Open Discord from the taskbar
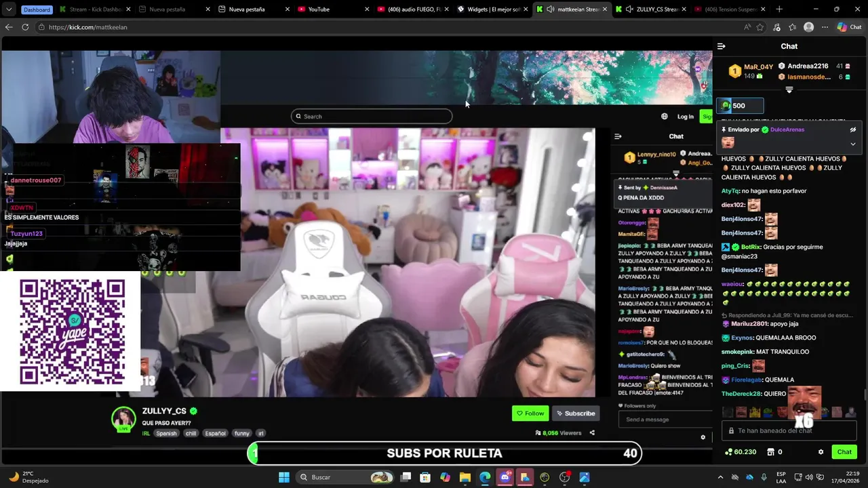Image resolution: width=868 pixels, height=488 pixels. click(505, 477)
